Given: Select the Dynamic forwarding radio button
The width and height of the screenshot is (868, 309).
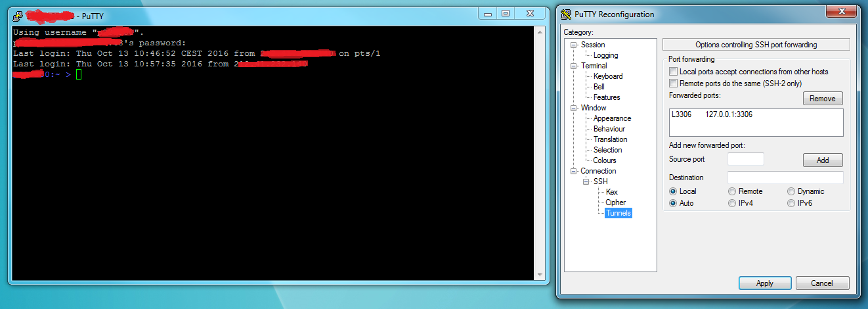Looking at the screenshot, I should click(791, 191).
